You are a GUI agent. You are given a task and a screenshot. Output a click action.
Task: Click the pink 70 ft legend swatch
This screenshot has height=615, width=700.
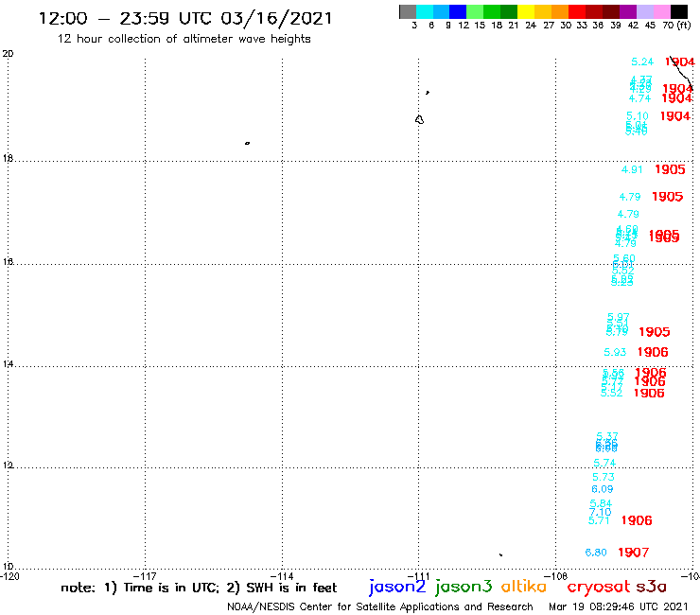coord(661,11)
